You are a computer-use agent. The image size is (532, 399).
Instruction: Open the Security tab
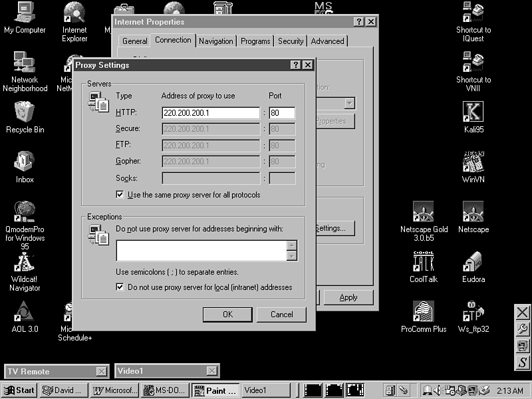pyautogui.click(x=291, y=41)
